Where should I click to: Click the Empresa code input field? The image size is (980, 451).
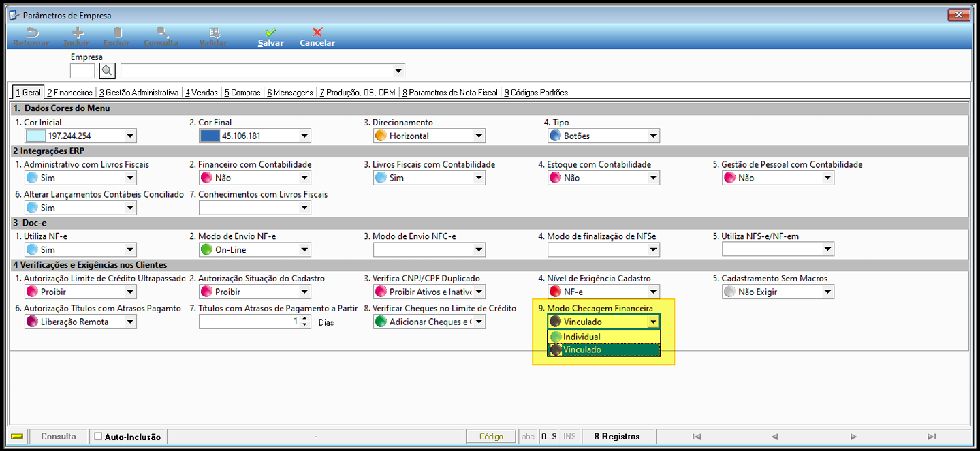(82, 71)
